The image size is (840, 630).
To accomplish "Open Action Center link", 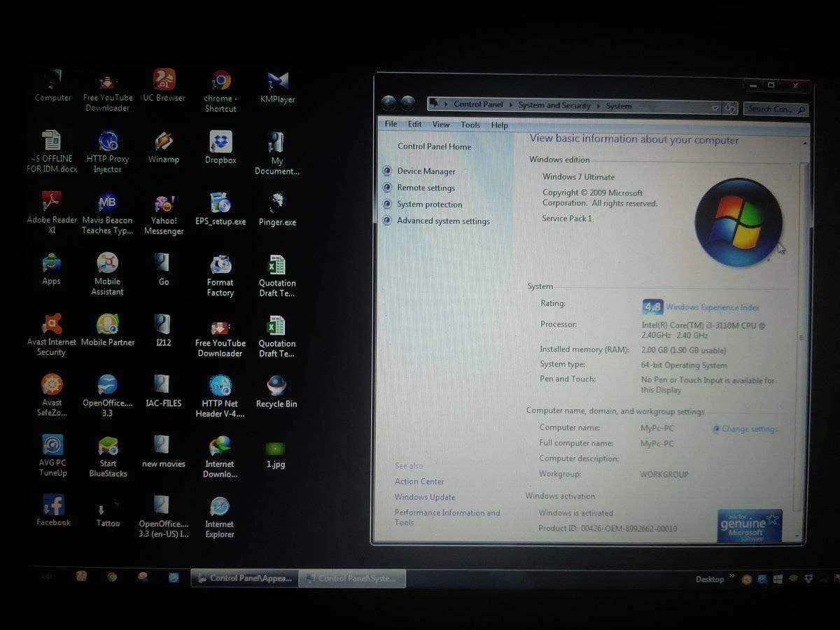I will 419,482.
